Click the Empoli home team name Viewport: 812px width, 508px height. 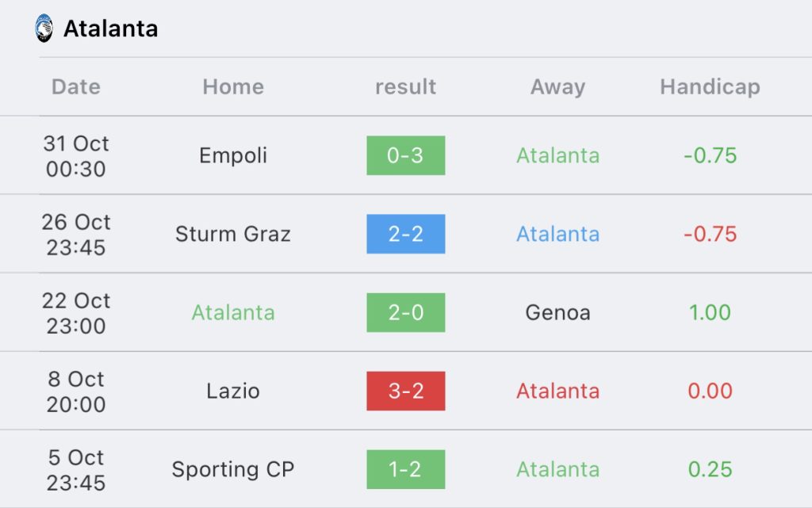tap(233, 155)
